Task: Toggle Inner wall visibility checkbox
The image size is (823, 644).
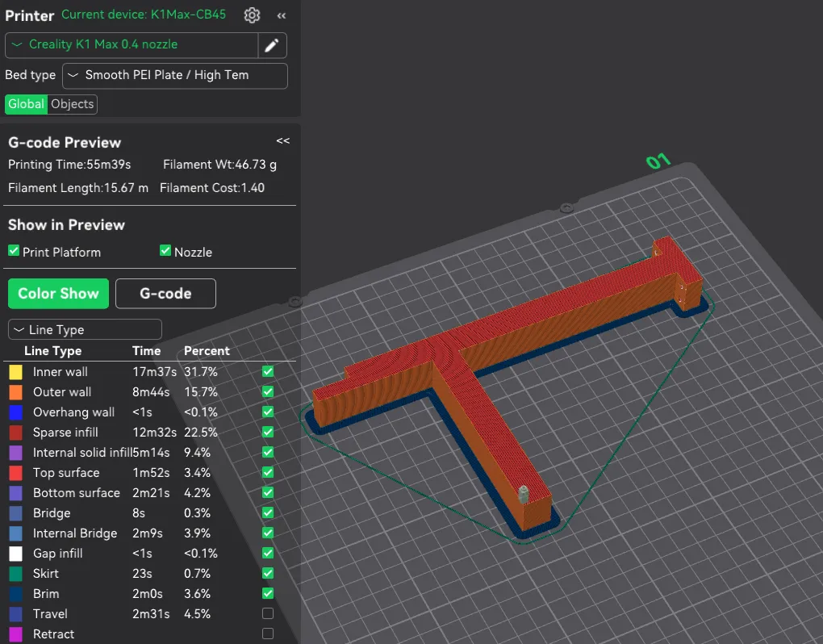Action: pyautogui.click(x=268, y=371)
